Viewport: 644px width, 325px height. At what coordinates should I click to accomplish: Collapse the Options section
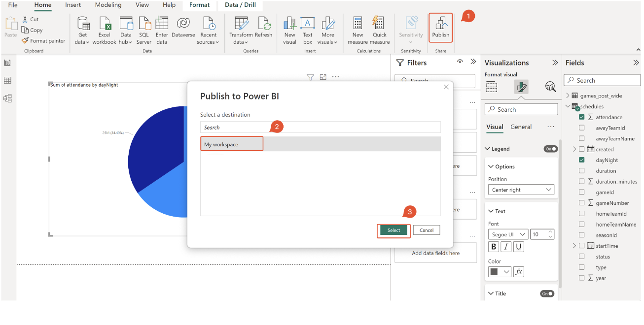click(x=491, y=166)
